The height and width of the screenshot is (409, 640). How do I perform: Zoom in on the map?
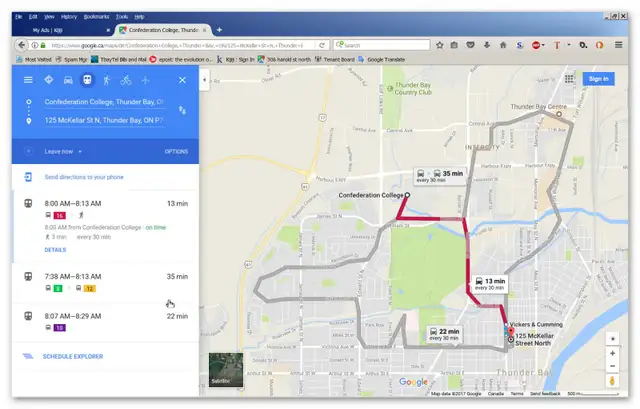(x=612, y=353)
